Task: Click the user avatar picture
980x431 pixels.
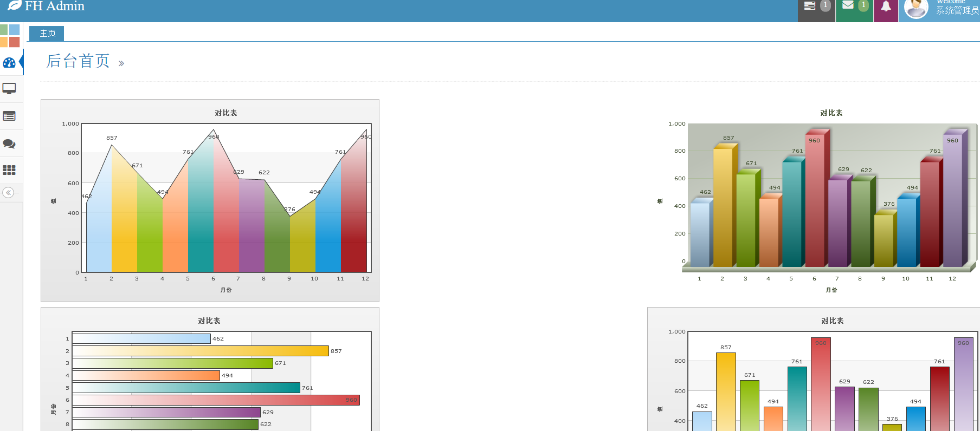Action: pos(916,8)
